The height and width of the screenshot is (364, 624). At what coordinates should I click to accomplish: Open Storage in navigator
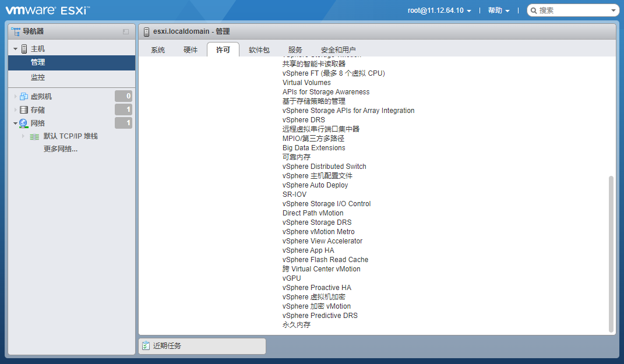[x=38, y=110]
